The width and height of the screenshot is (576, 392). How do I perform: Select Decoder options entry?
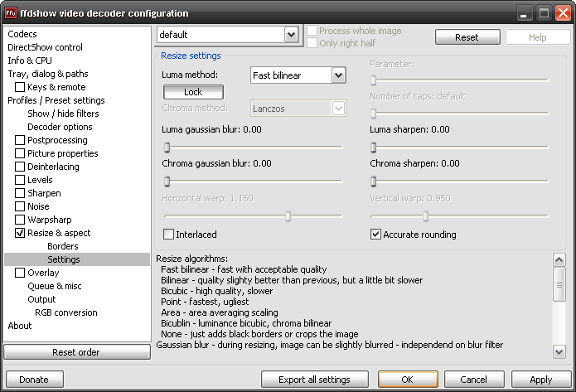(x=60, y=127)
